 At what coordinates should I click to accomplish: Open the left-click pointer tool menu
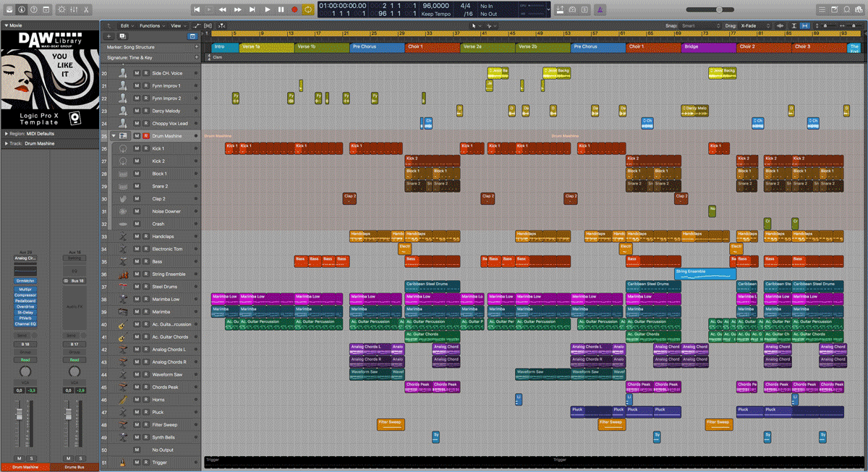click(477, 25)
